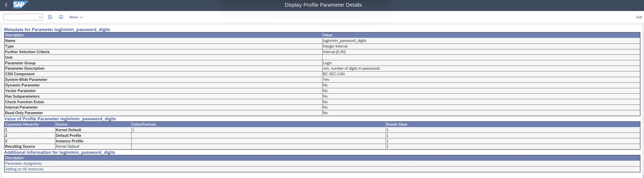Select the Internal Parameter label
Screen dimensions: 644x178
coord(21,107)
